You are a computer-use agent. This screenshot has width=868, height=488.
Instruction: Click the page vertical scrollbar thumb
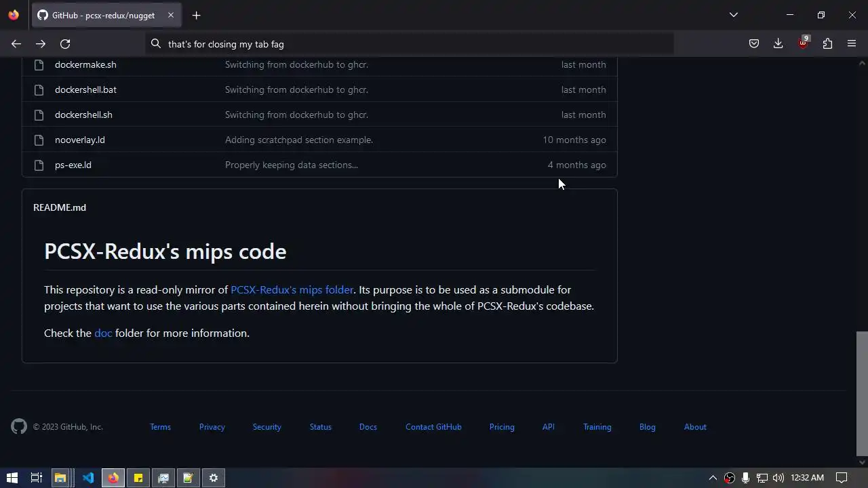(862, 393)
